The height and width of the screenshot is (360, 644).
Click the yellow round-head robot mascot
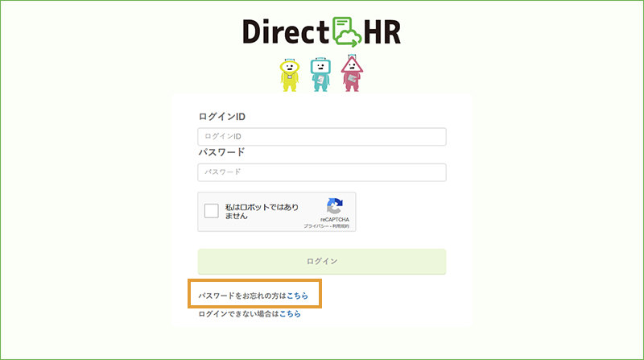[x=290, y=75]
